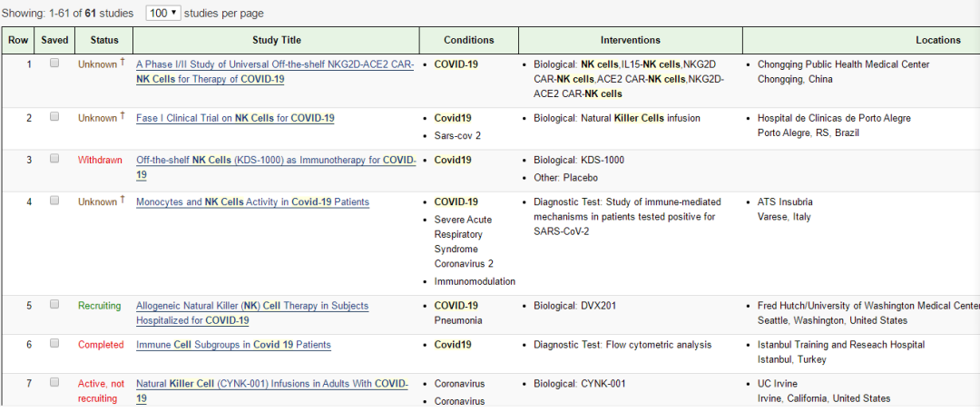Mark row 5 study as saved

click(x=54, y=305)
